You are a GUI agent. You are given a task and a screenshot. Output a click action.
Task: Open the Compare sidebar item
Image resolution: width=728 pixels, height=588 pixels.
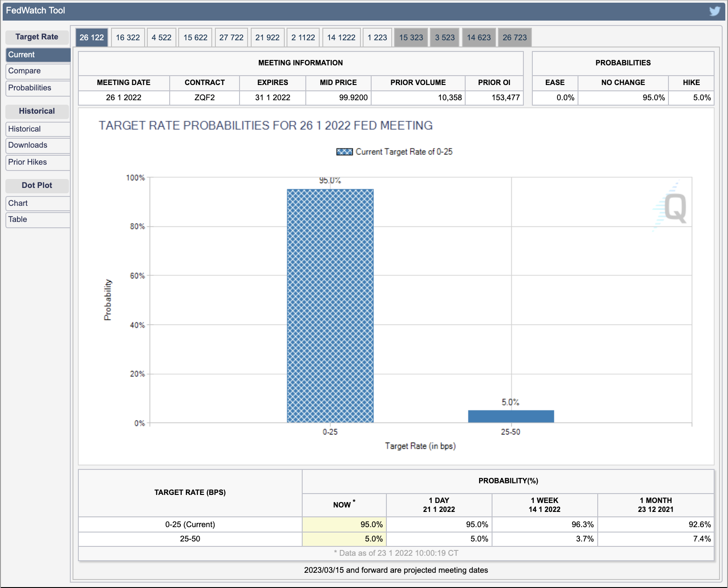pos(38,71)
